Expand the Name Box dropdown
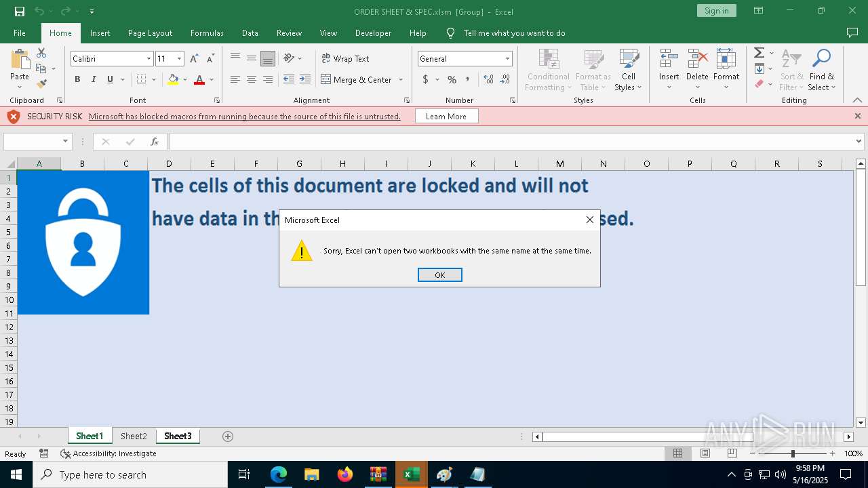The width and height of the screenshot is (868, 488). [x=66, y=142]
